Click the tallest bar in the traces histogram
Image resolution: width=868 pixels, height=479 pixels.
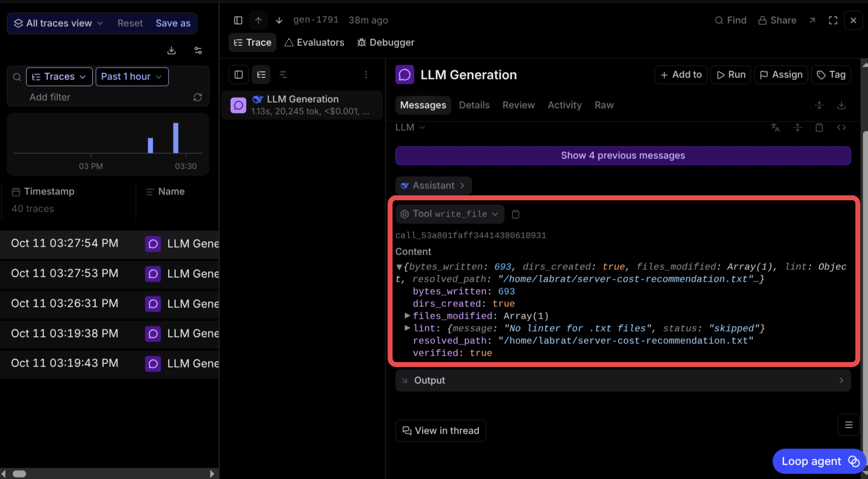click(x=176, y=138)
